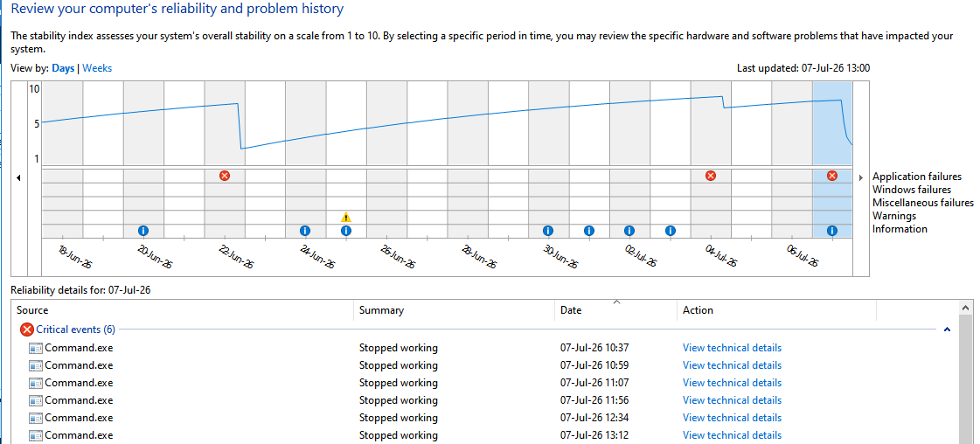
Task: Sort by the Summary column header
Action: coord(455,310)
